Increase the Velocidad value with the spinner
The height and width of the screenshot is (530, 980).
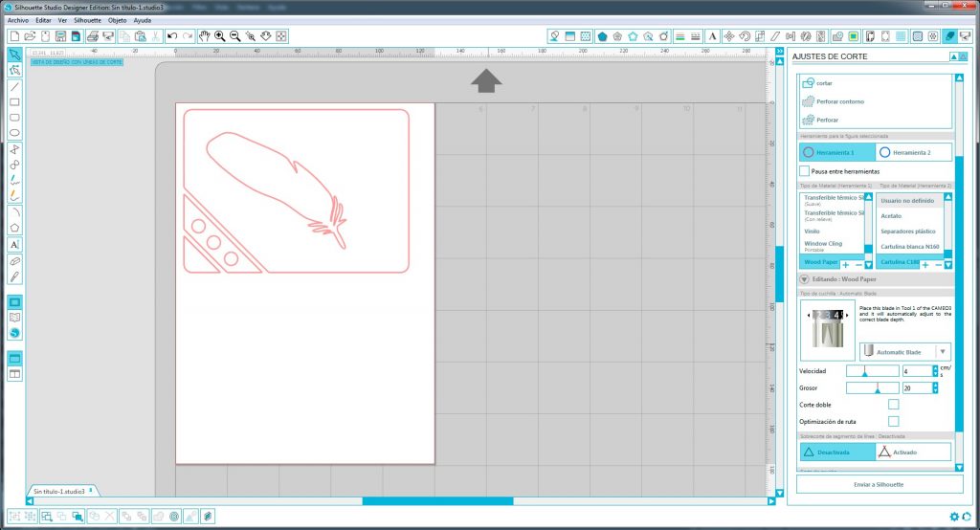tap(936, 368)
